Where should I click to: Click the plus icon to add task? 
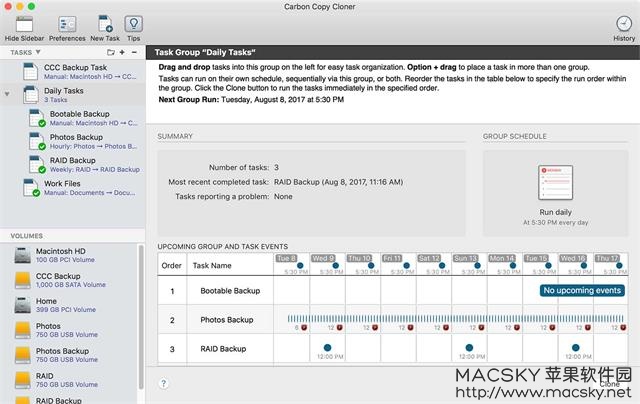(122, 52)
